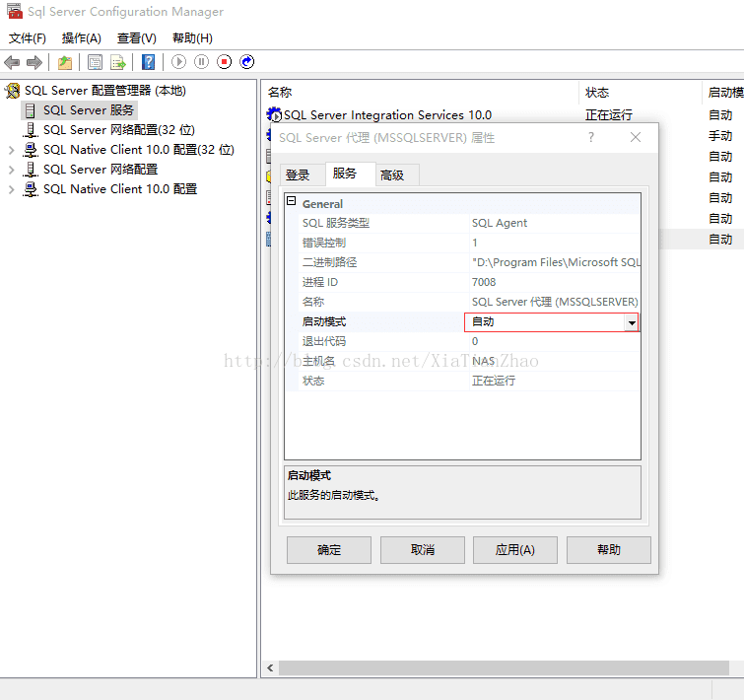Click the SQL Server 服务 tree icon

coord(30,110)
